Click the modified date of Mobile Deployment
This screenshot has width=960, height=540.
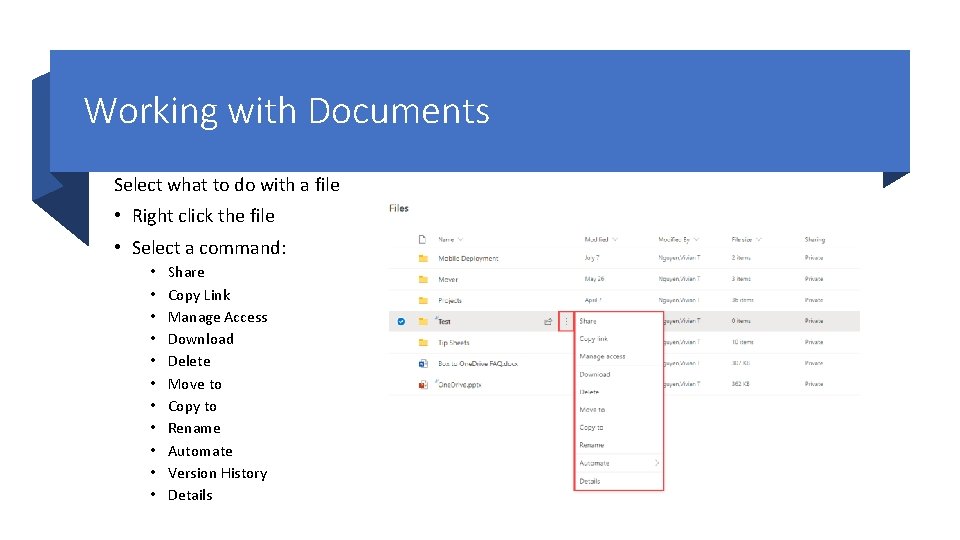[591, 258]
